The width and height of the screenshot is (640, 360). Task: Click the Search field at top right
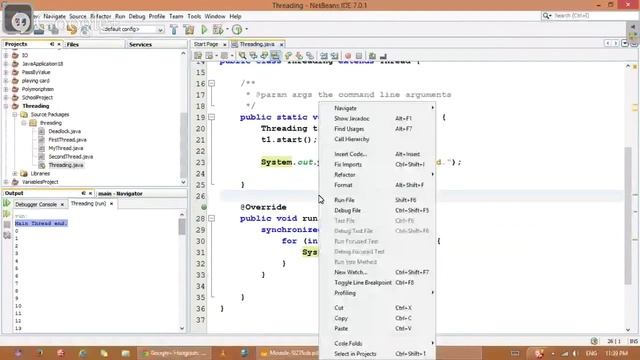[589, 16]
